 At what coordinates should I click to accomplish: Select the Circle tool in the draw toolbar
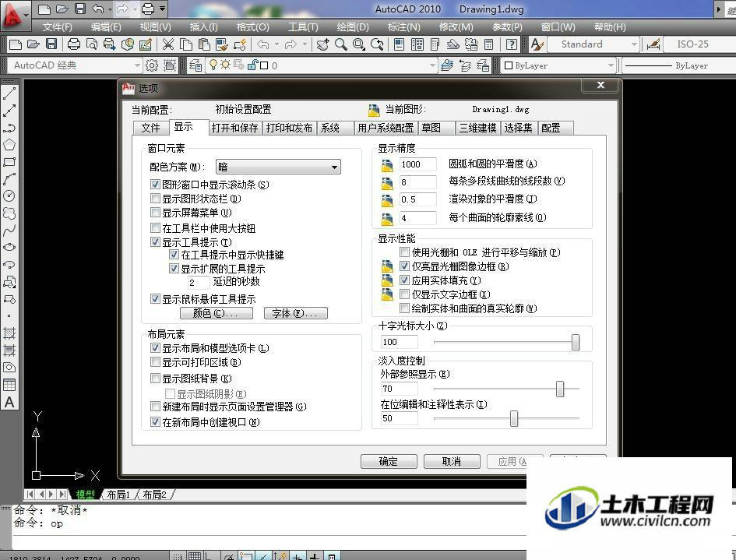9,195
